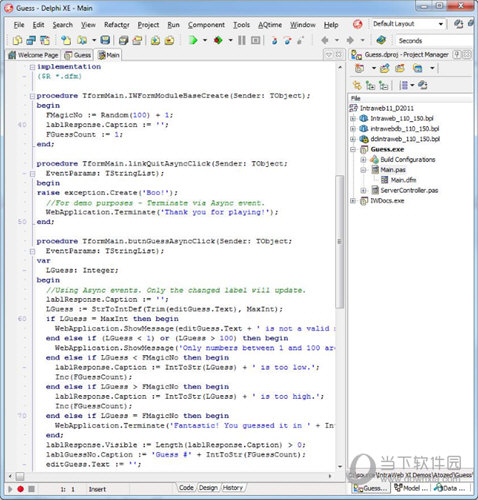Viewport: 478px width, 500px height.
Task: Collapse the implementation code fold marker
Action: click(32, 67)
